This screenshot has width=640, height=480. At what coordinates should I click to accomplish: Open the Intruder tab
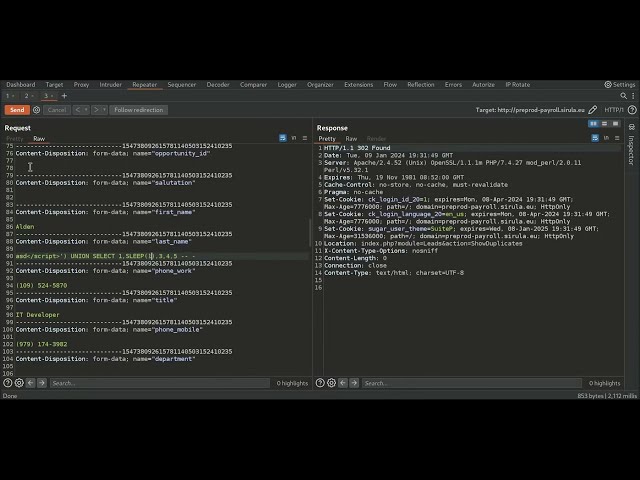tap(111, 84)
